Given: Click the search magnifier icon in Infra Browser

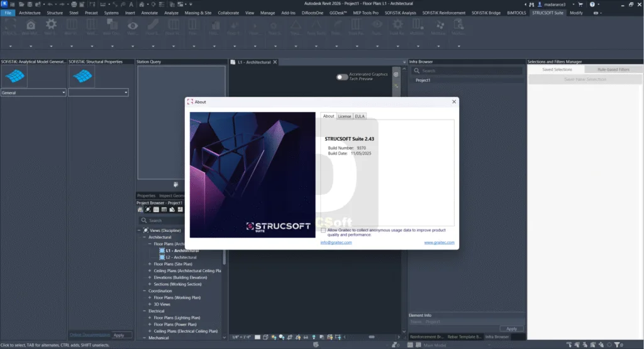Looking at the screenshot, I should coord(416,70).
